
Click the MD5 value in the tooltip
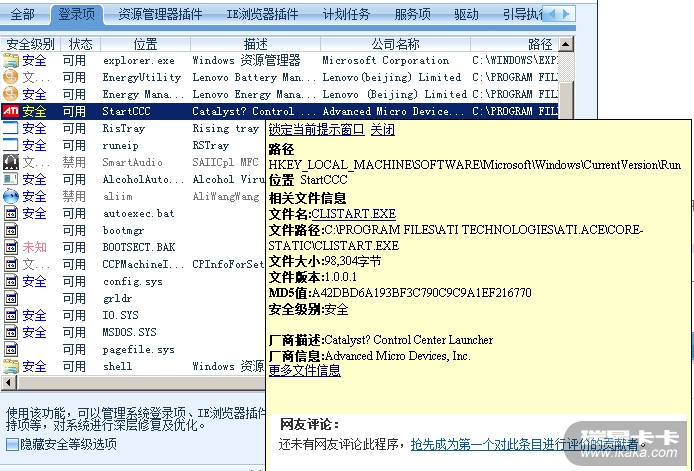tap(421, 293)
